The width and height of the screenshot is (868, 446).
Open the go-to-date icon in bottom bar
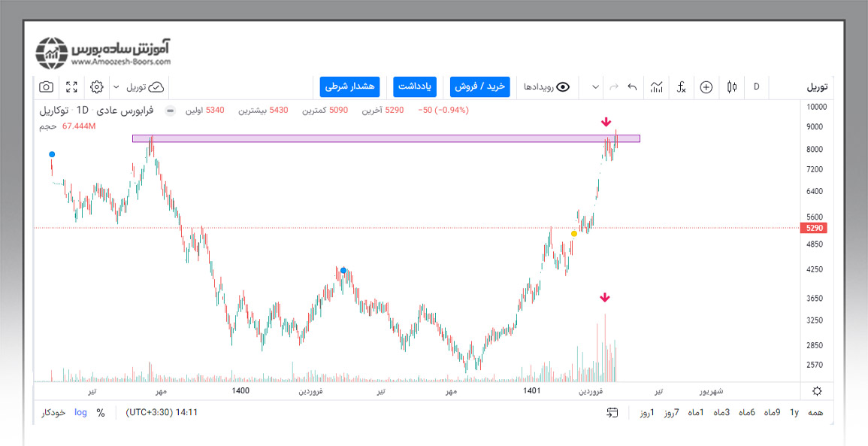tap(612, 412)
